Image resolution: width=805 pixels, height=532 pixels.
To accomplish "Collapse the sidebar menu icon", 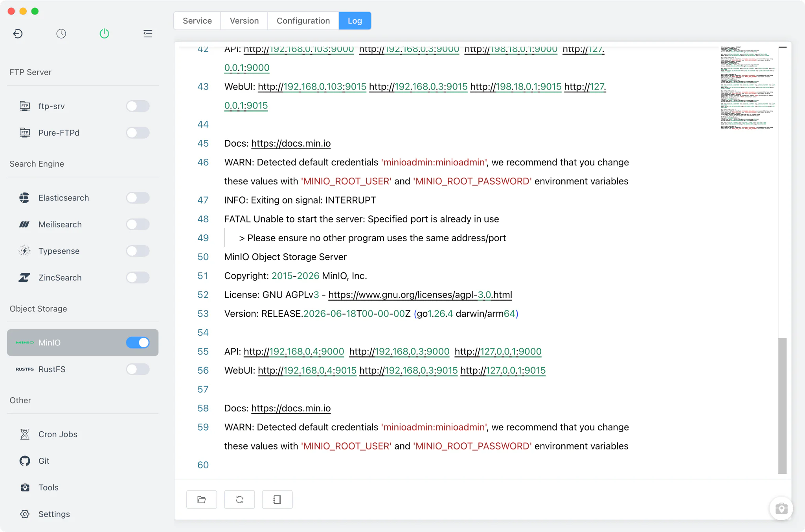I will 148,33.
